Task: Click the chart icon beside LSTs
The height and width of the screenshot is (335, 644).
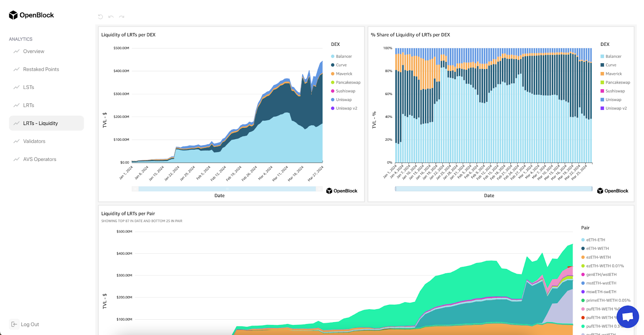Action: [x=17, y=87]
